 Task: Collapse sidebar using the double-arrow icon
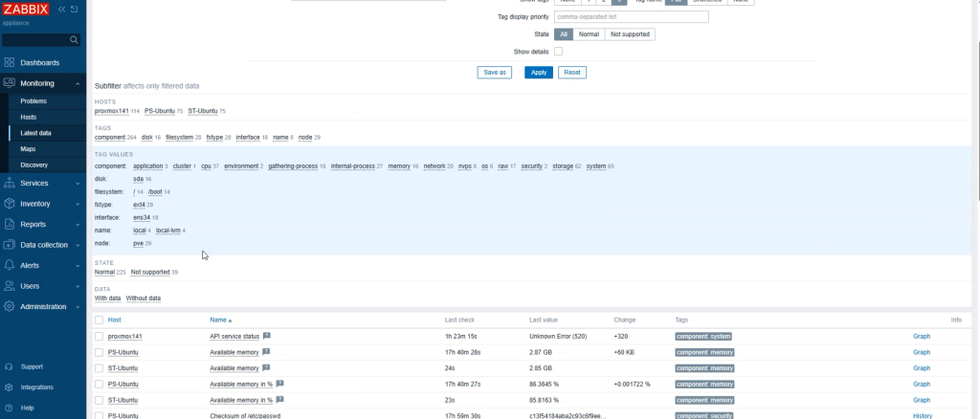coord(63,9)
